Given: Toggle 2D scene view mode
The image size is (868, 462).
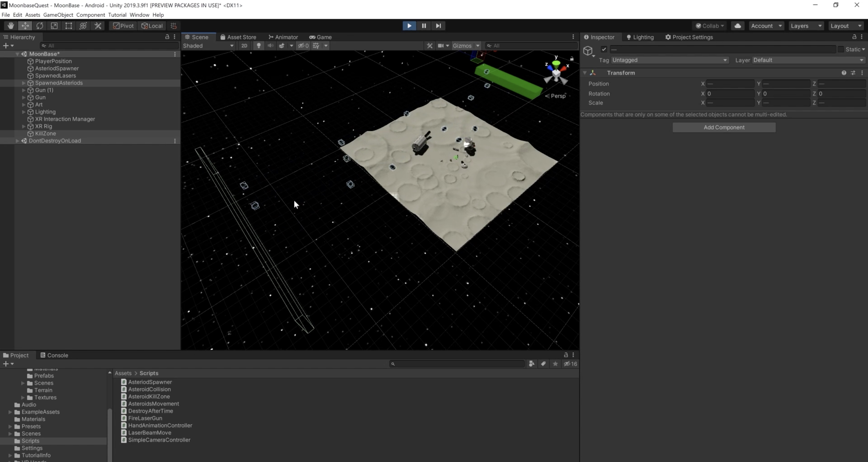Looking at the screenshot, I should pyautogui.click(x=244, y=45).
